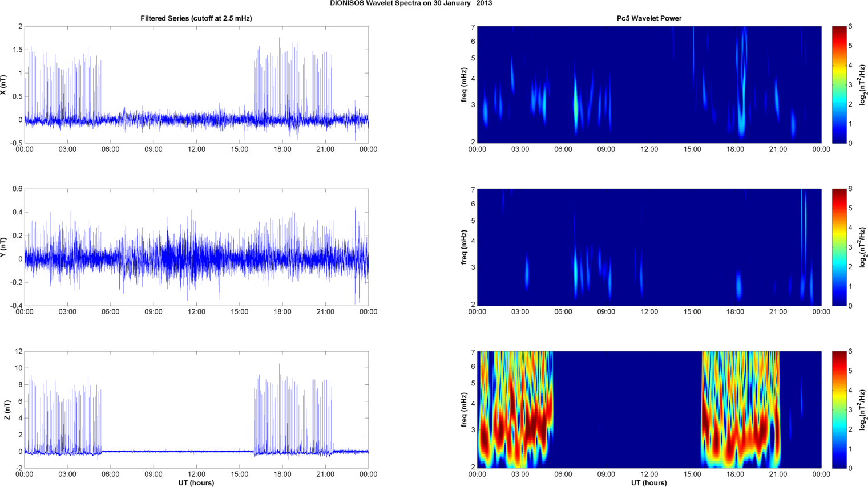Click the 'X (nT)' axis label
Image resolution: width=868 pixels, height=487 pixels.
(x=4, y=85)
